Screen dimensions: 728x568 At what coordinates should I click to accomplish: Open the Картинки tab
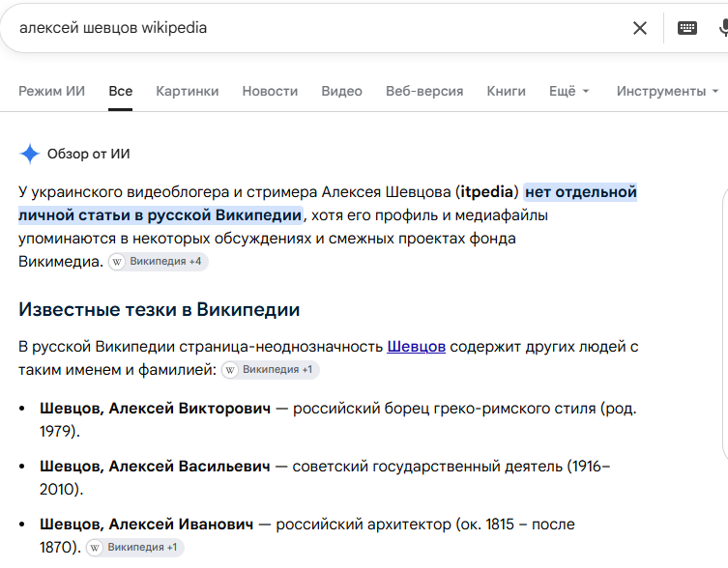coord(188,91)
